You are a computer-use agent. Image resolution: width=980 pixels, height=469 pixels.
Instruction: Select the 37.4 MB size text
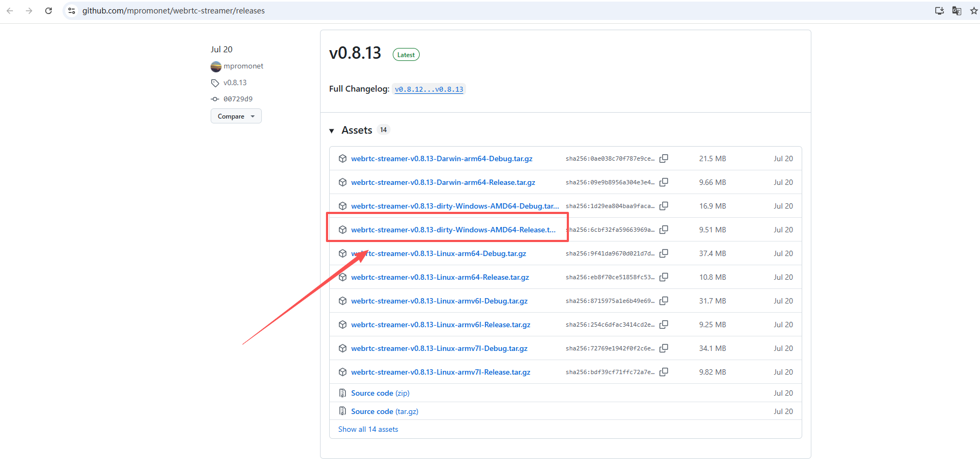pos(713,253)
